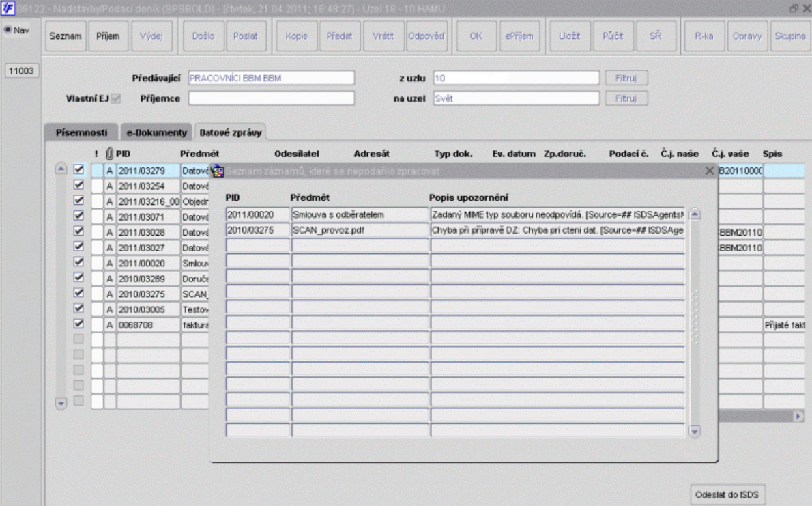
Task: Click Filtruj button next to z uzlu
Action: pyautogui.click(x=626, y=78)
